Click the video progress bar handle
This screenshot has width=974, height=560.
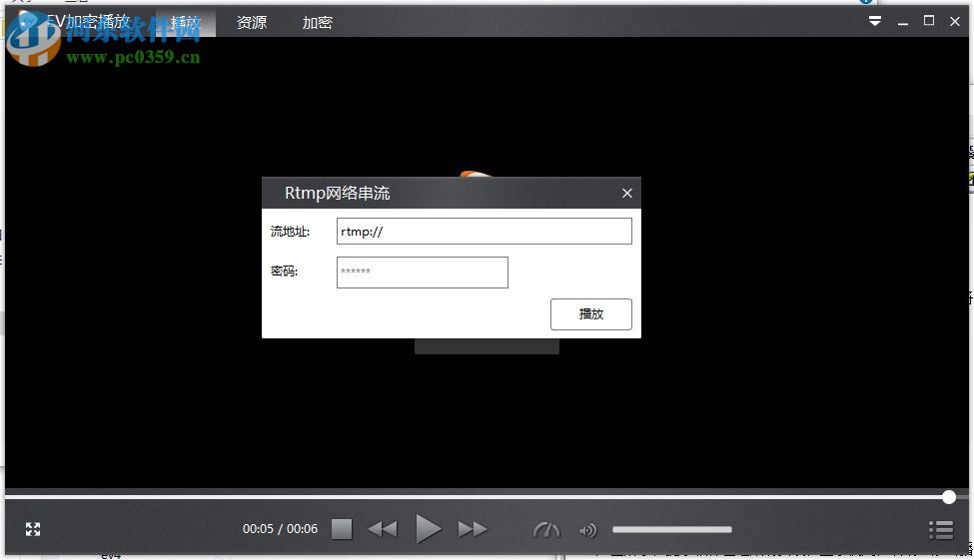coord(949,497)
